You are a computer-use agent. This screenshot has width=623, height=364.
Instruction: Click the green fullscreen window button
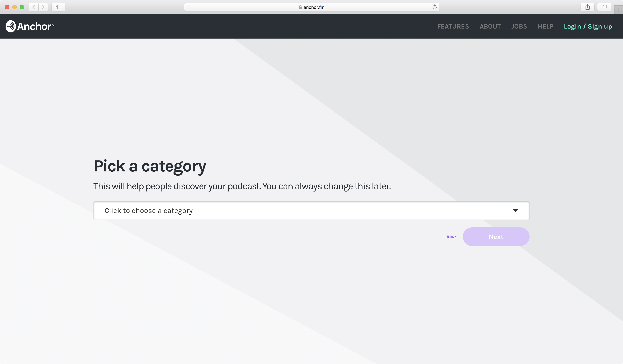(22, 7)
